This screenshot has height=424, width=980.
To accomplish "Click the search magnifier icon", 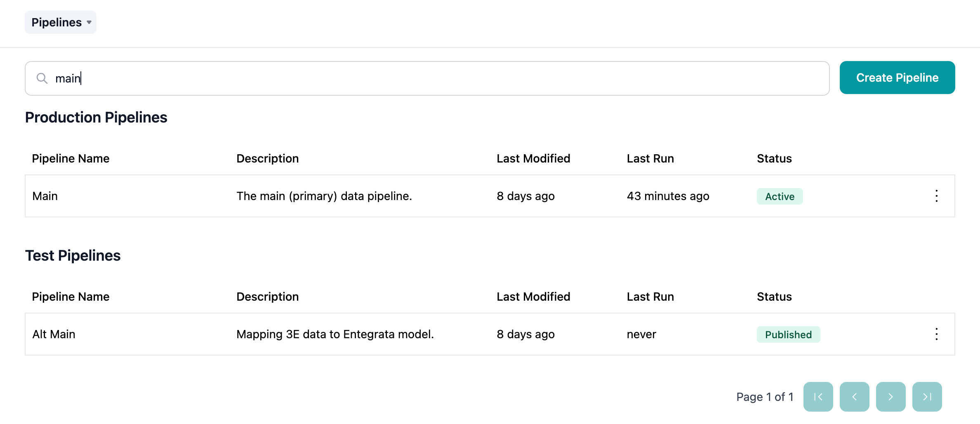I will [x=42, y=78].
